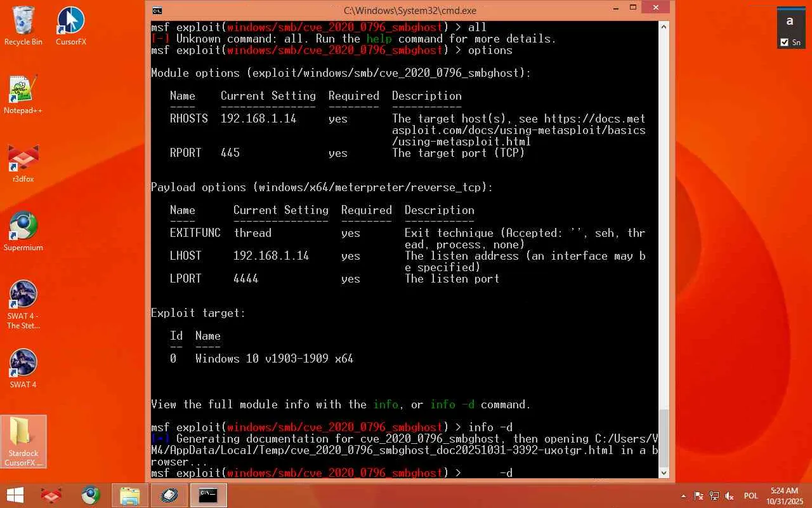Click the LHOST option name
Screen dimensions: 812x508
point(186,256)
